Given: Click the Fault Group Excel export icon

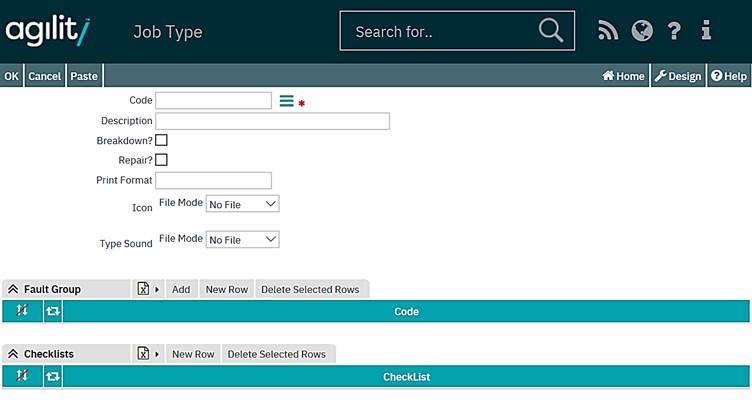Looking at the screenshot, I should click(x=144, y=289).
